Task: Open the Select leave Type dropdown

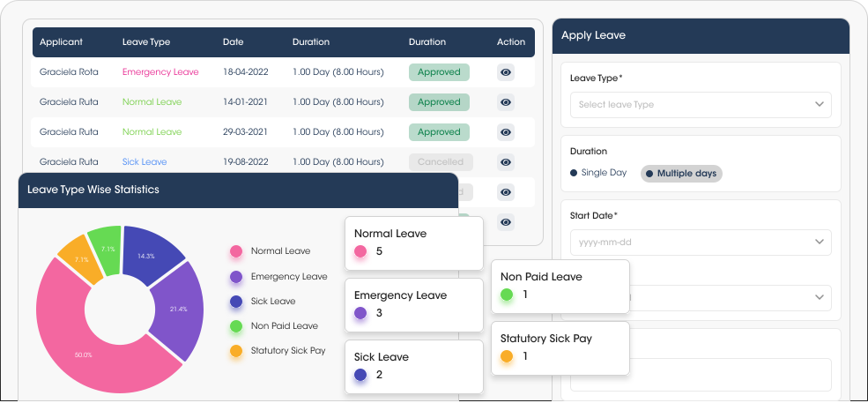Action: pos(701,105)
